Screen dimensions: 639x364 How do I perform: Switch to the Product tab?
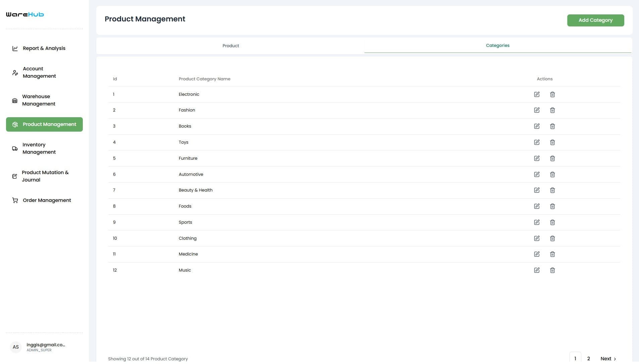[231, 46]
